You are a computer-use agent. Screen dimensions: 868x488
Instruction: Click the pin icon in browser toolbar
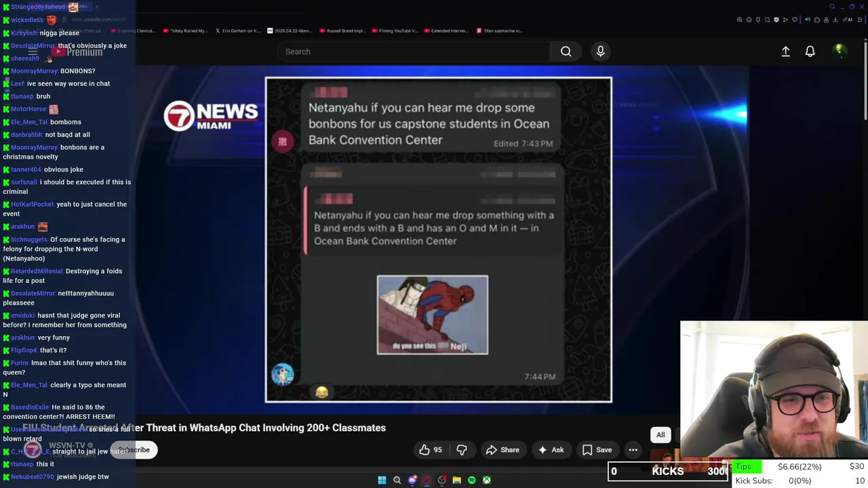(758, 20)
